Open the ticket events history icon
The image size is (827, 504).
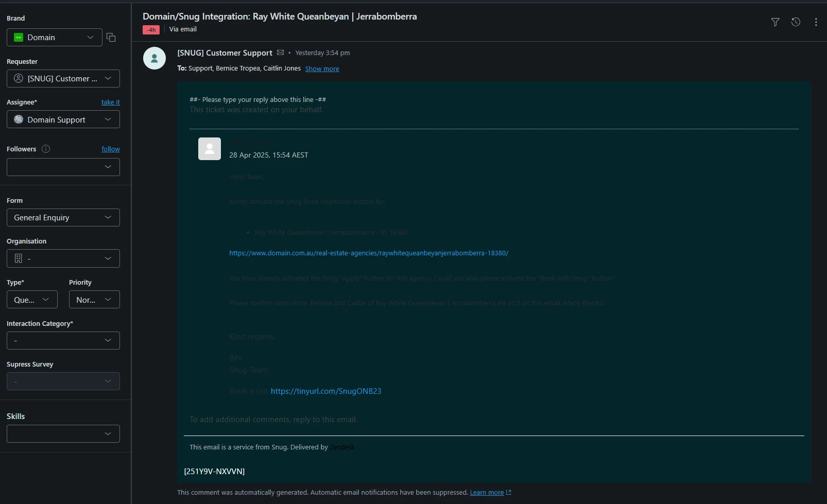(x=796, y=22)
